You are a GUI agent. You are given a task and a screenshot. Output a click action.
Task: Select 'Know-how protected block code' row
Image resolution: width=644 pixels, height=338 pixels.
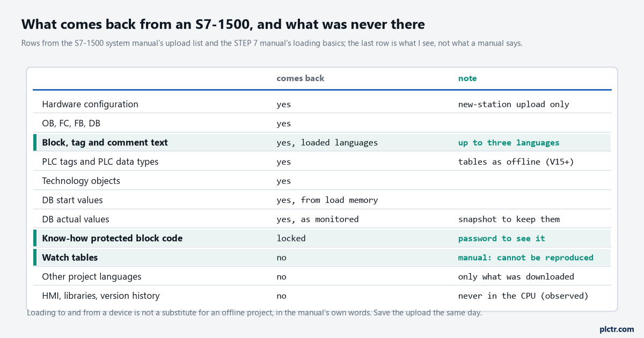(322, 238)
